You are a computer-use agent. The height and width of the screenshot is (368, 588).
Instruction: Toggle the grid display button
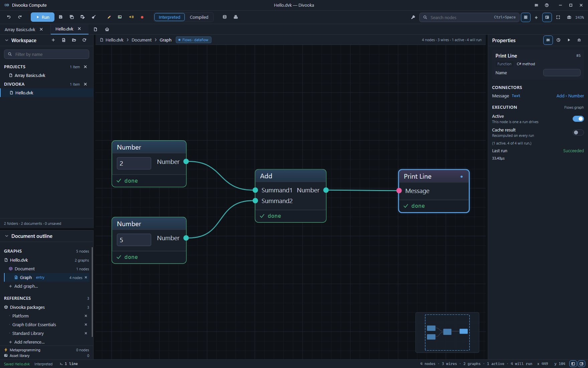point(526,17)
